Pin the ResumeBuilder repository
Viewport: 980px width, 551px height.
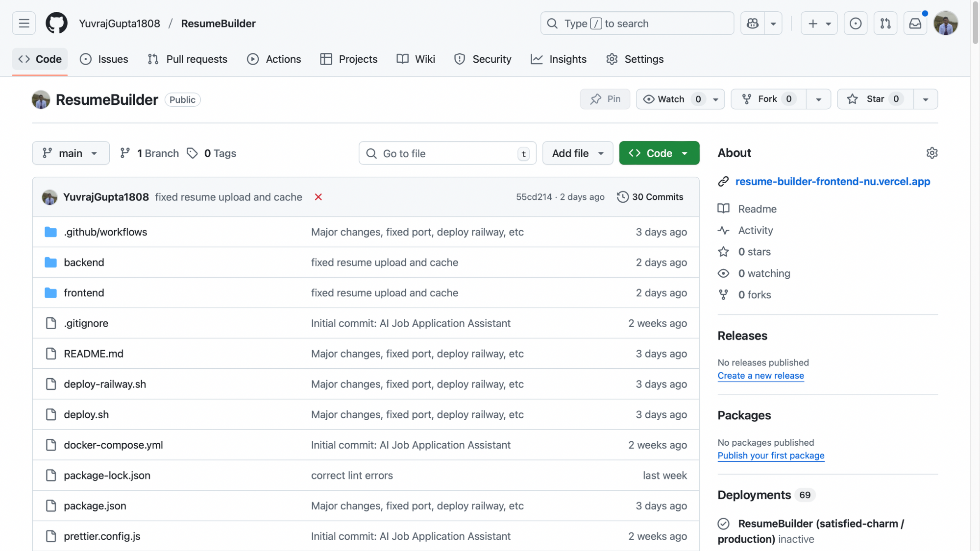click(x=605, y=99)
